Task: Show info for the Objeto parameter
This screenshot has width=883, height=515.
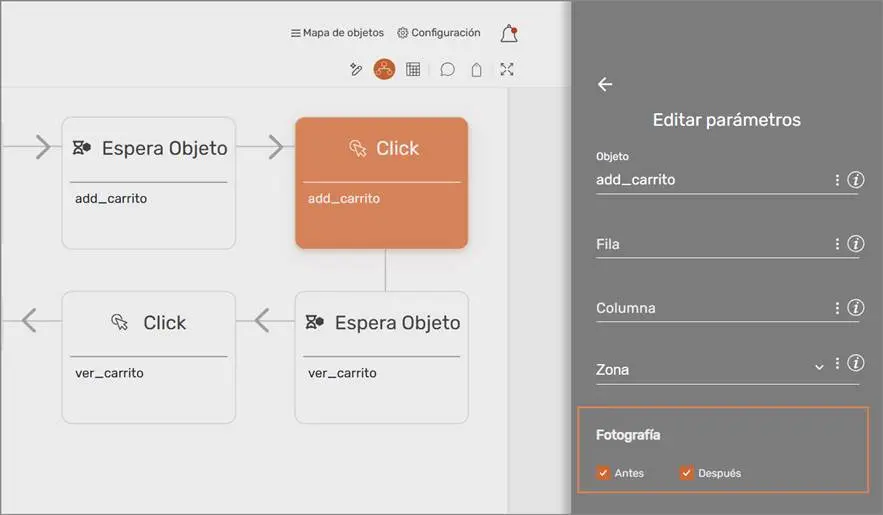Action: [855, 180]
